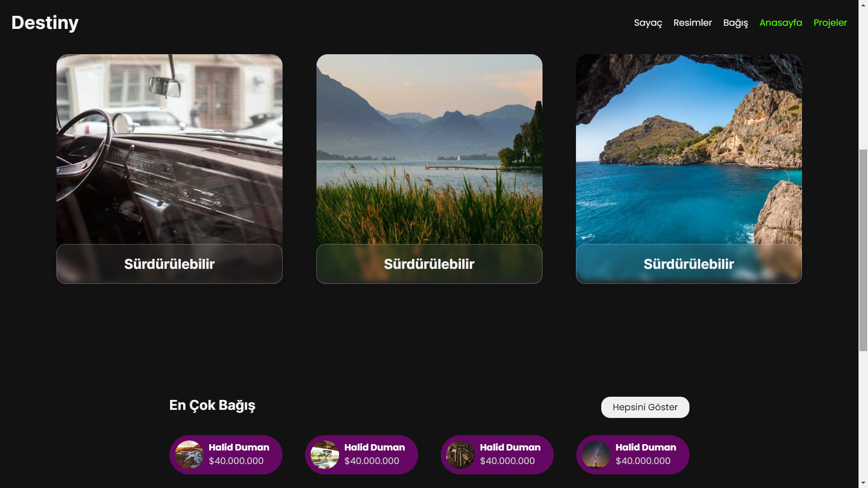This screenshot has height=488, width=868.
Task: Click the vintage car interior photo
Action: pyautogui.click(x=169, y=149)
